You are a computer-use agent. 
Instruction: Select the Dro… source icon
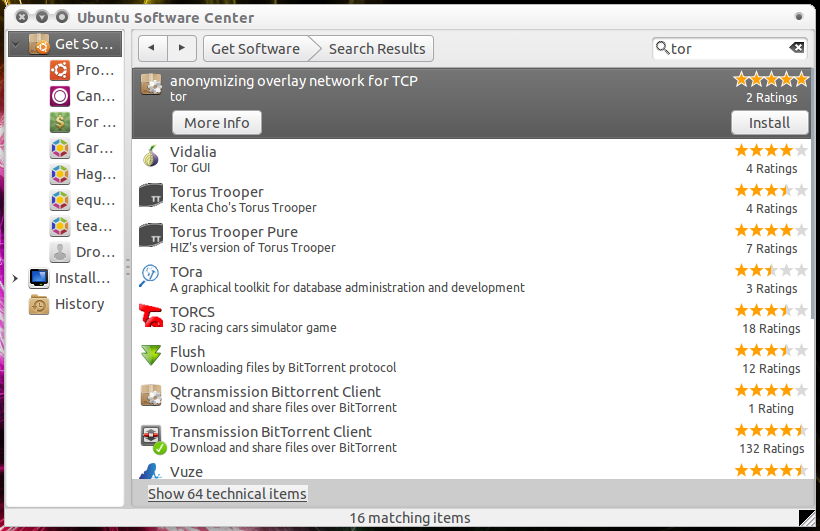tap(60, 252)
